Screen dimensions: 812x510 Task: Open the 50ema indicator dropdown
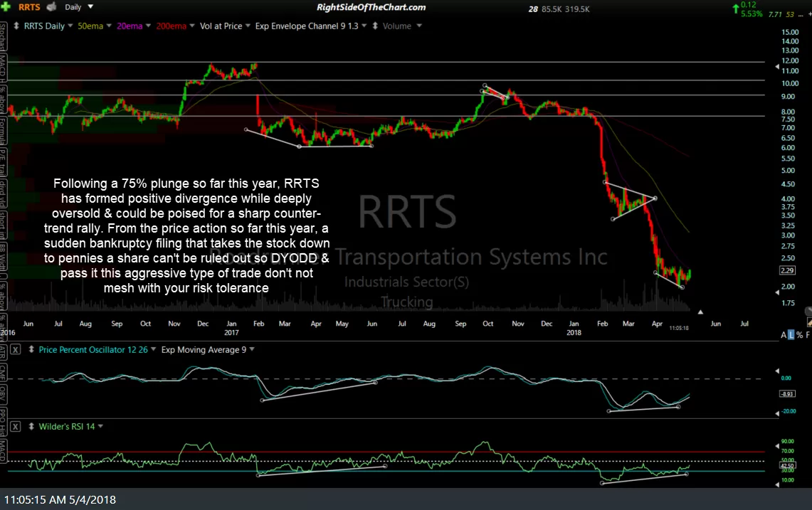pyautogui.click(x=109, y=26)
